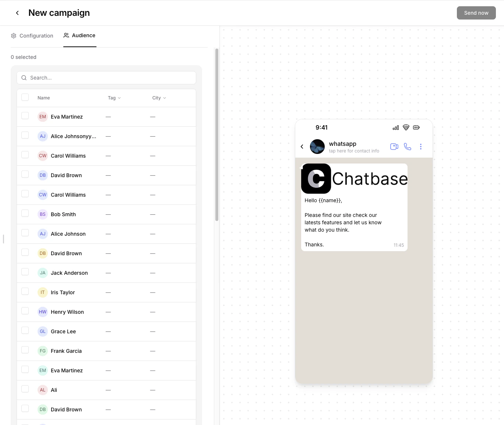504x425 pixels.
Task: Click the search magnifier icon
Action: (x=24, y=78)
